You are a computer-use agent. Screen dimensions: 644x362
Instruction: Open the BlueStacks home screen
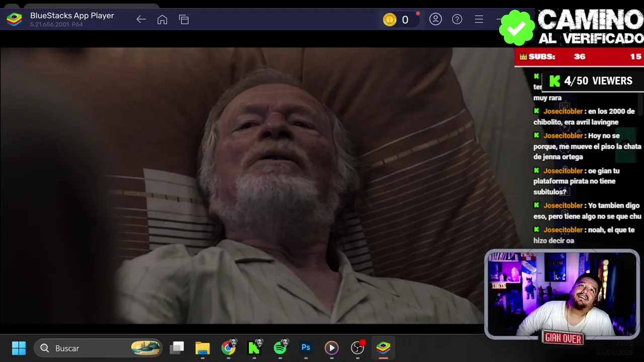coord(162,20)
